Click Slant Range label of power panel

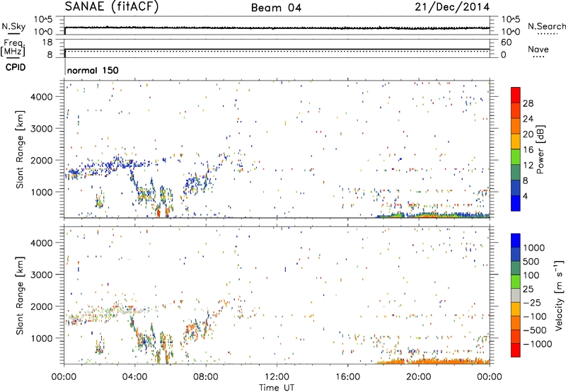click(x=20, y=149)
